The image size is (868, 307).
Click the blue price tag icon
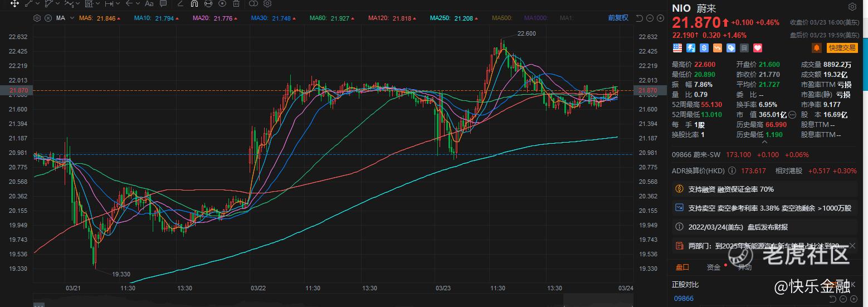(731, 48)
